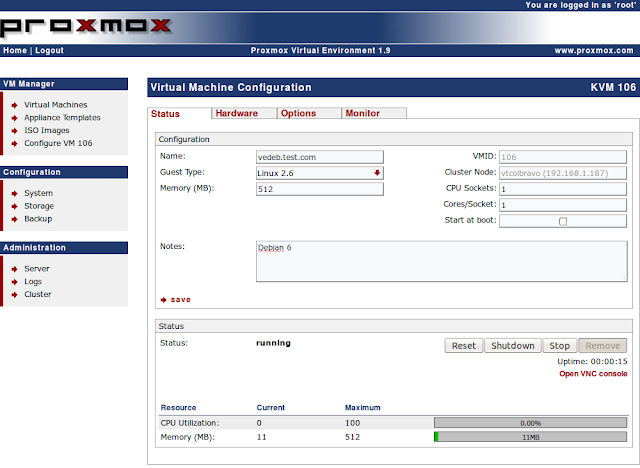Screen dimensions: 640x468
Task: Open ISO Images page
Action: (x=47, y=130)
